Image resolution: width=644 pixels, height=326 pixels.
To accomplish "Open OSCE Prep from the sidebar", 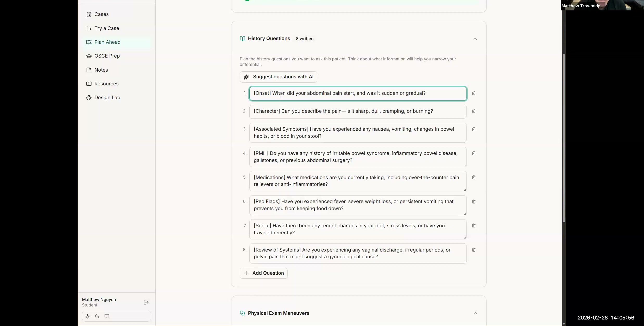I will tap(107, 56).
